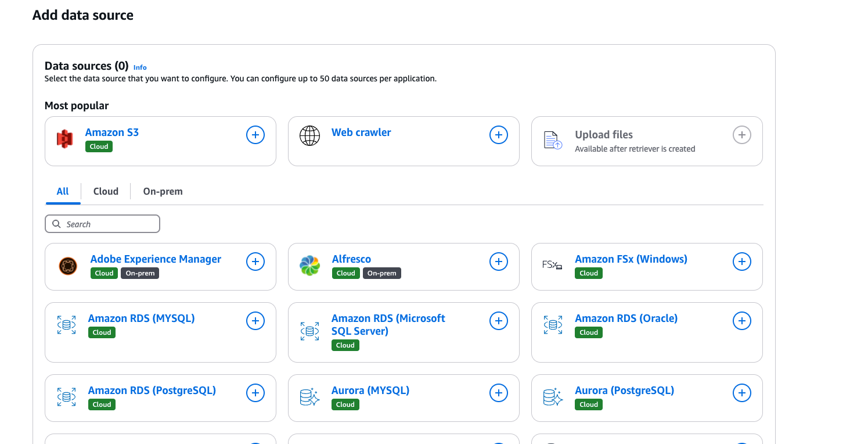Open the Aurora (MYSQL) title link
The height and width of the screenshot is (444, 868).
(x=370, y=391)
